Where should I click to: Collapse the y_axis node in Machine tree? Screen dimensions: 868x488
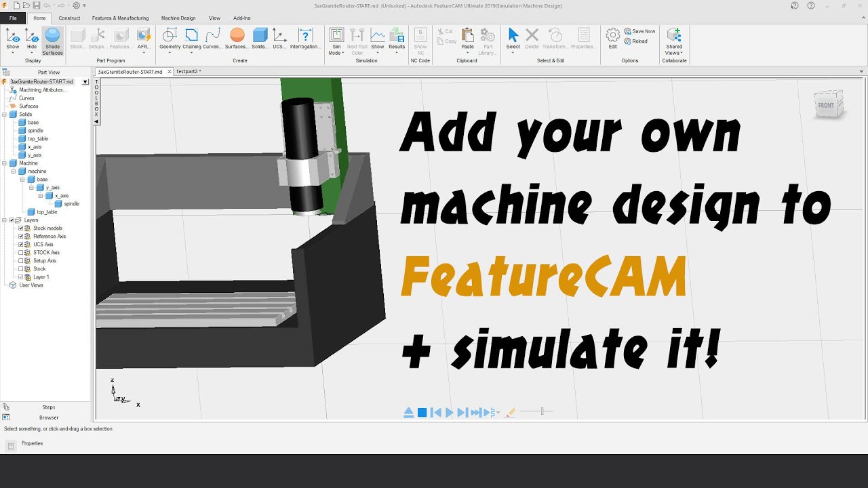31,188
